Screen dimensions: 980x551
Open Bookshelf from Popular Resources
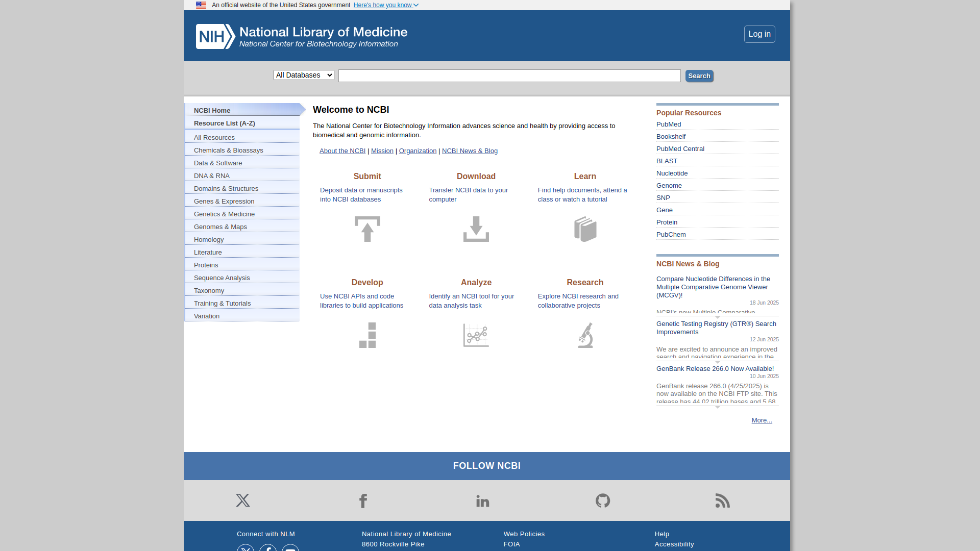click(671, 137)
